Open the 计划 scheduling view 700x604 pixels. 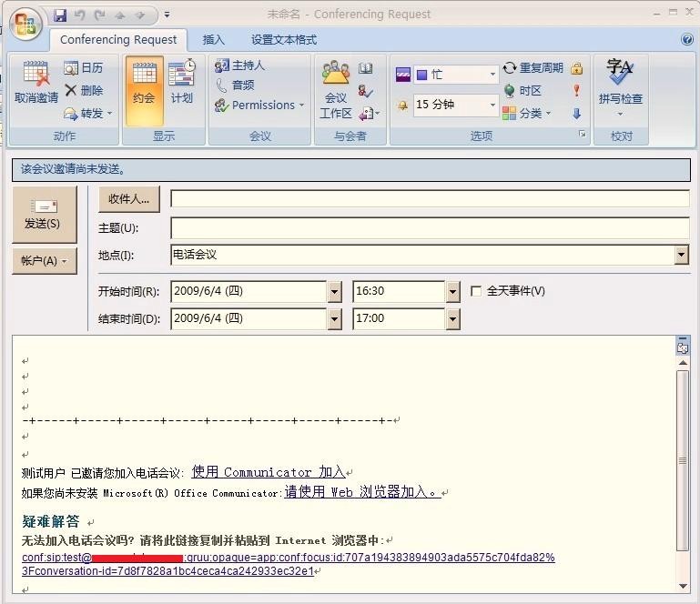(182, 84)
